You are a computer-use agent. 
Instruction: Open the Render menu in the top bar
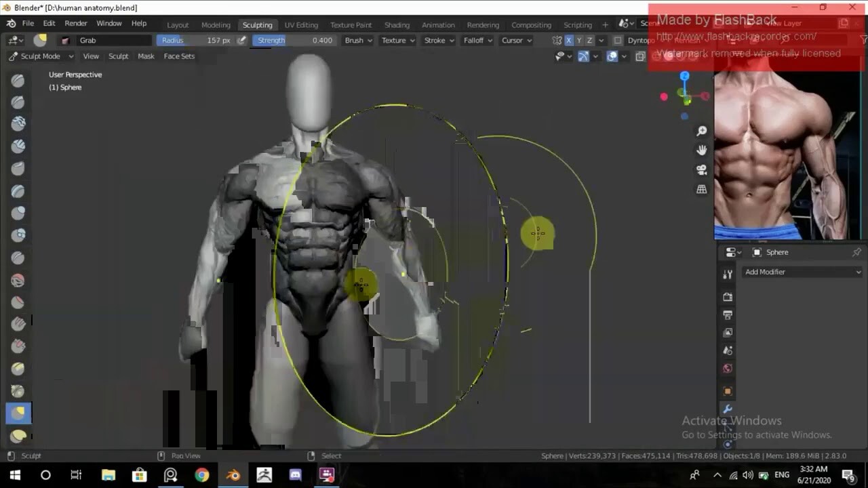(x=75, y=22)
